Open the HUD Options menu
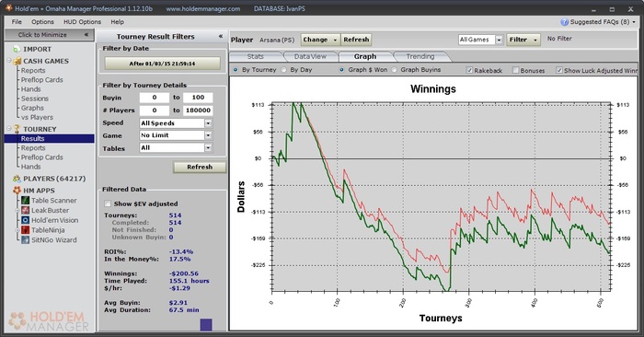The image size is (644, 337). [82, 22]
